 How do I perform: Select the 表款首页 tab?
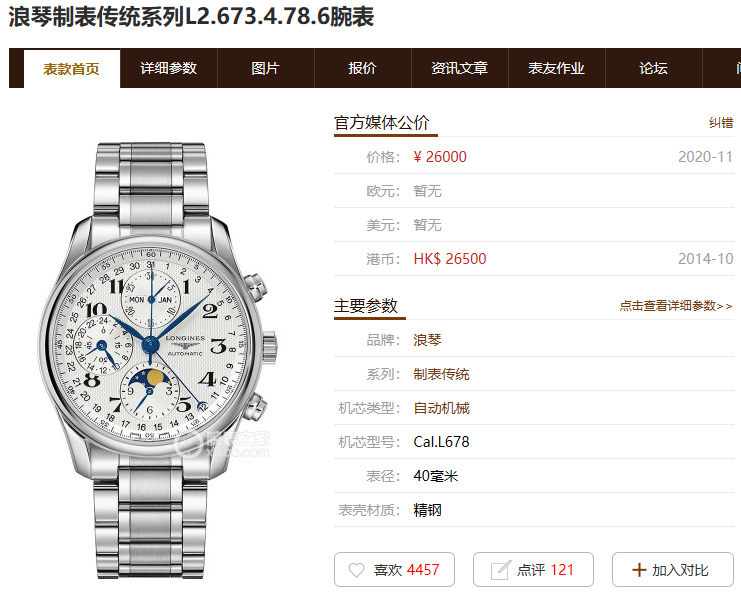tap(72, 69)
